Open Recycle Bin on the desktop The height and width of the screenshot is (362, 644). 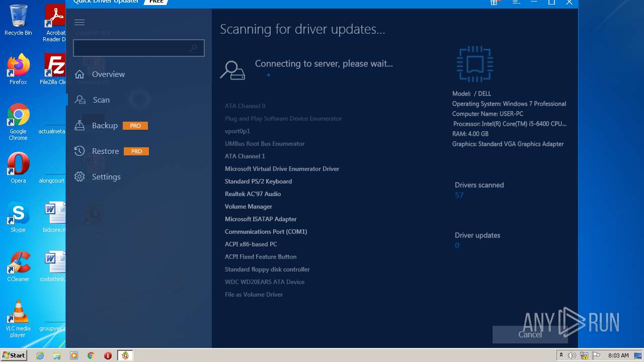click(x=18, y=20)
